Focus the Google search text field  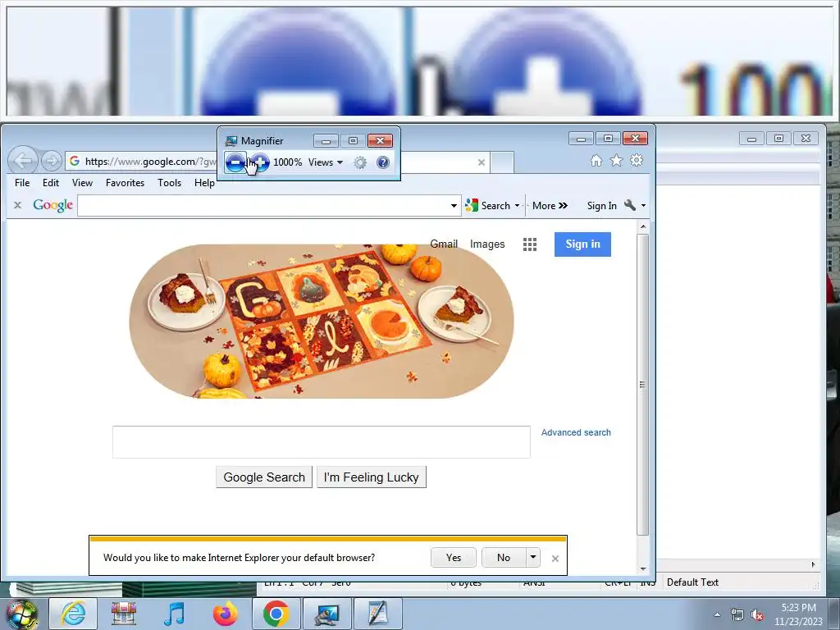[322, 442]
